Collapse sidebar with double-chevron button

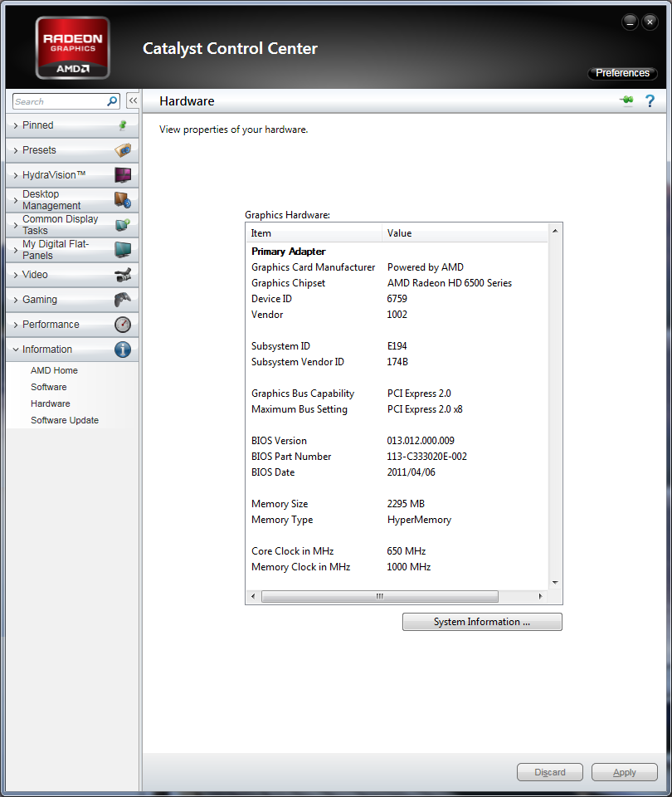click(x=133, y=100)
